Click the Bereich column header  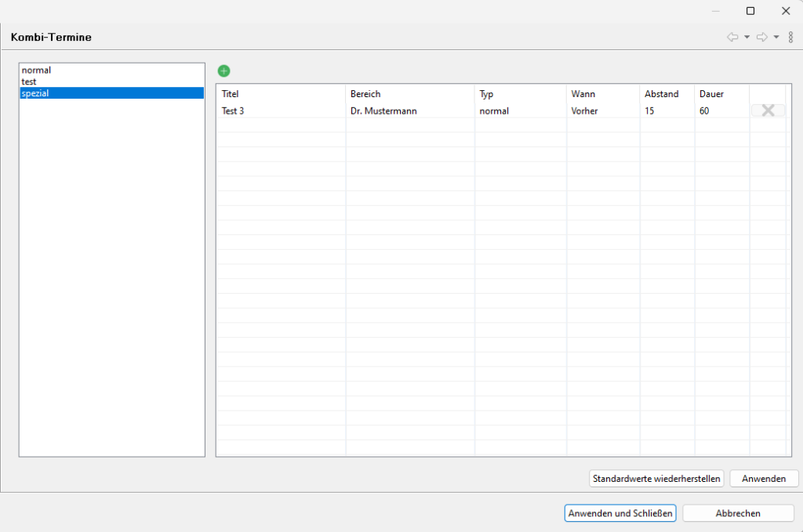pos(365,94)
